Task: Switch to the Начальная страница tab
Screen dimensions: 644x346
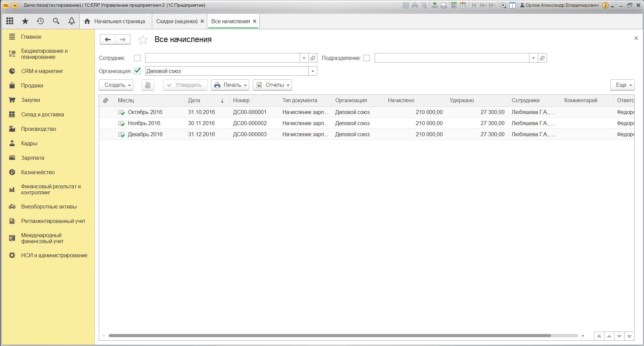Action: click(115, 22)
